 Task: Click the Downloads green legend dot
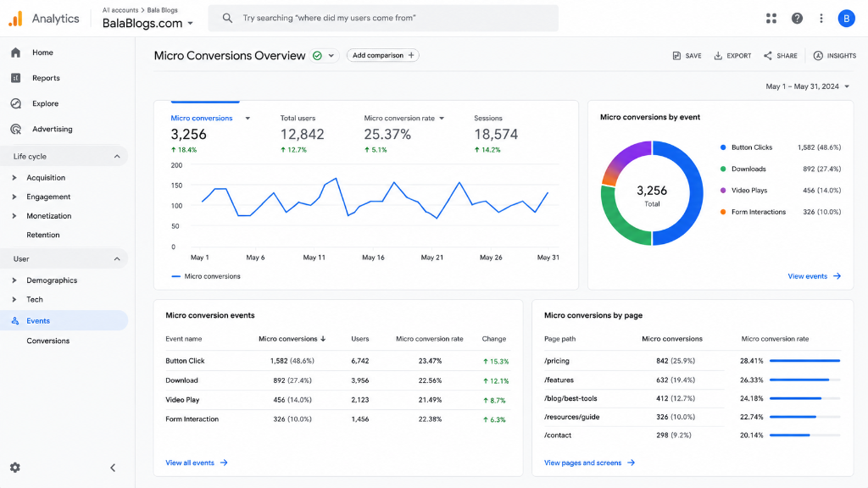[x=723, y=169]
